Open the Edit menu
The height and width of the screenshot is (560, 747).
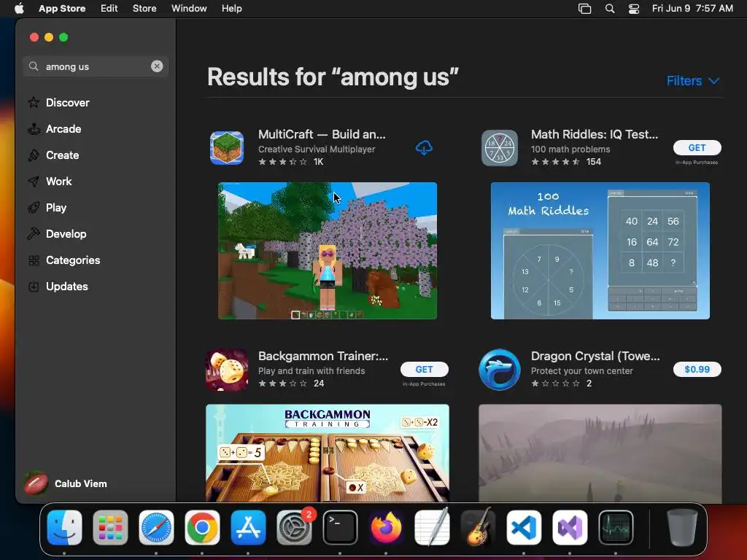pyautogui.click(x=109, y=9)
